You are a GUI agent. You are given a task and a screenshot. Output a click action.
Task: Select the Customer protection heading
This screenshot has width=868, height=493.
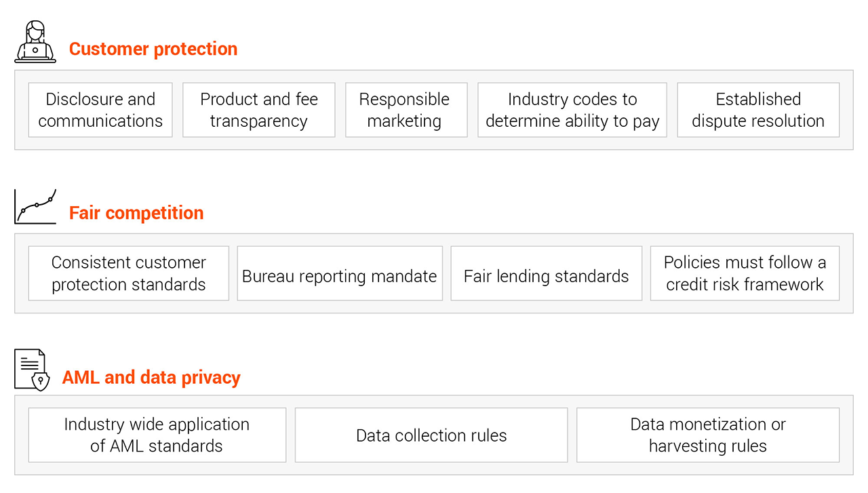point(153,49)
